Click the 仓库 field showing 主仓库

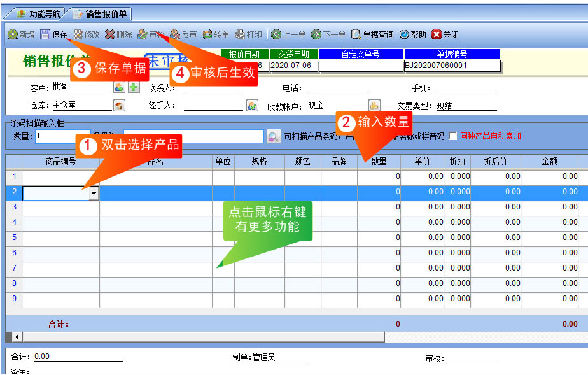coord(82,105)
